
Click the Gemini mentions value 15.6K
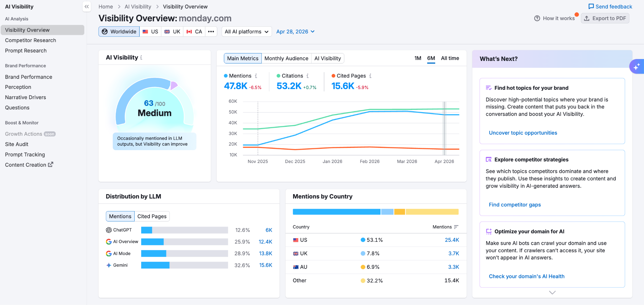(x=266, y=265)
